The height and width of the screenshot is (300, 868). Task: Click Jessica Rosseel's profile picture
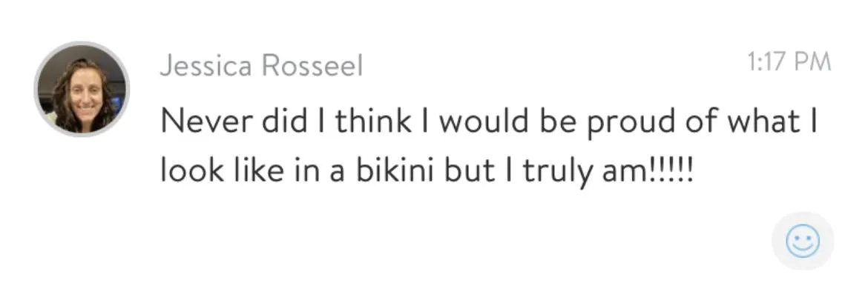coord(82,89)
